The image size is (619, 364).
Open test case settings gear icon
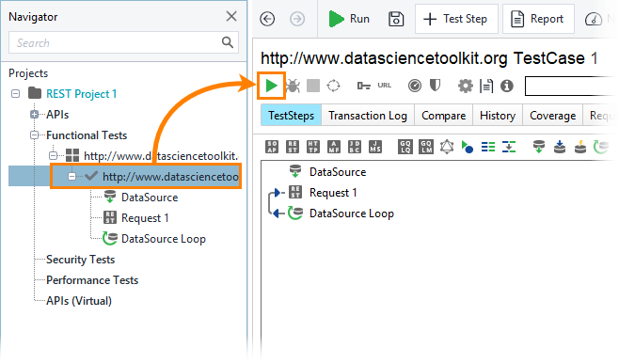[466, 86]
